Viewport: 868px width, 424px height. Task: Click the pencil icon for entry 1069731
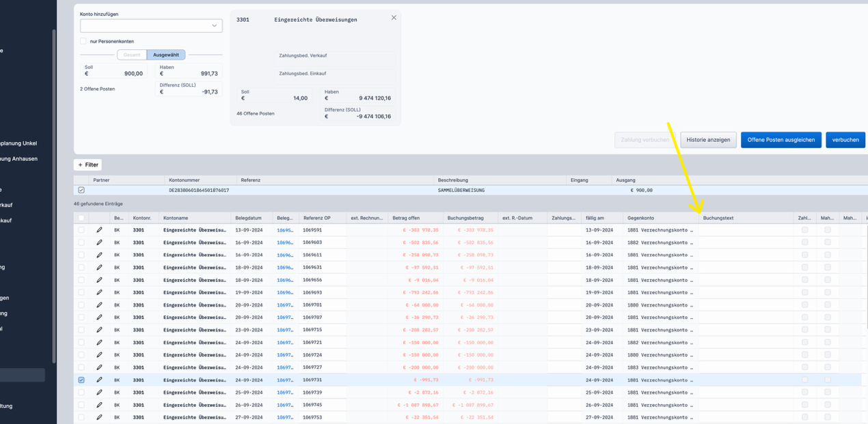click(x=99, y=380)
